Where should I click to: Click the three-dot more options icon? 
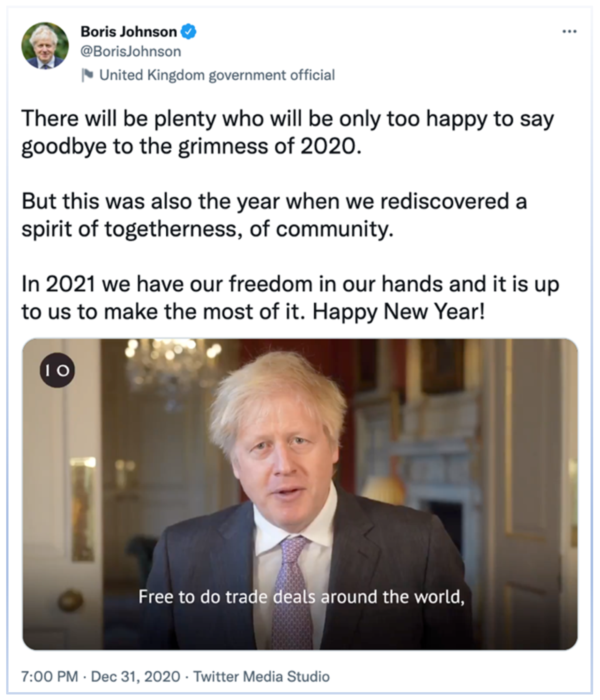(x=569, y=32)
